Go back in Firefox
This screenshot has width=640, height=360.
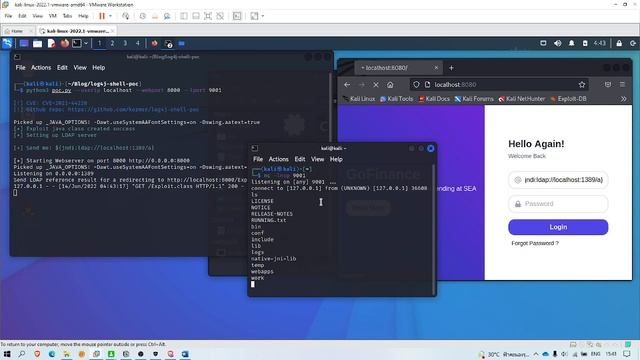coord(347,84)
